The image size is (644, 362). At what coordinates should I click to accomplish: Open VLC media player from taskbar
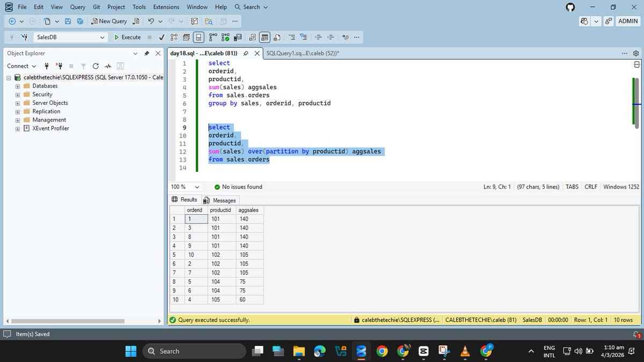coord(465,351)
